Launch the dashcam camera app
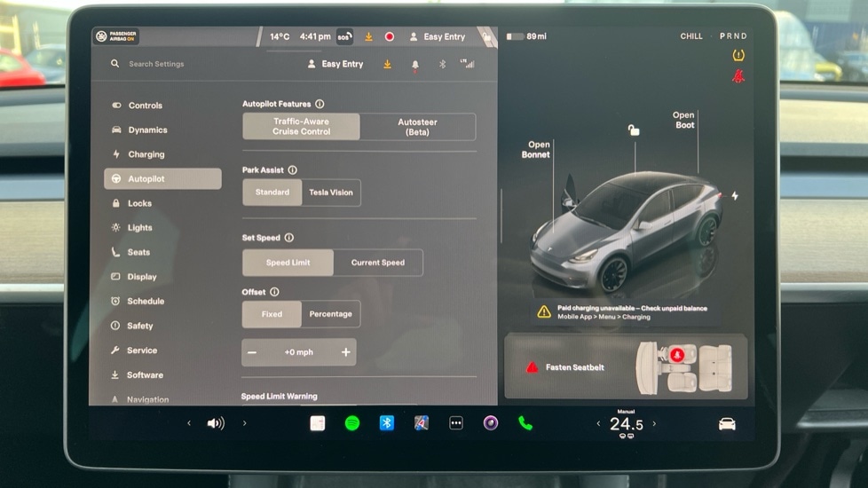 pyautogui.click(x=491, y=423)
